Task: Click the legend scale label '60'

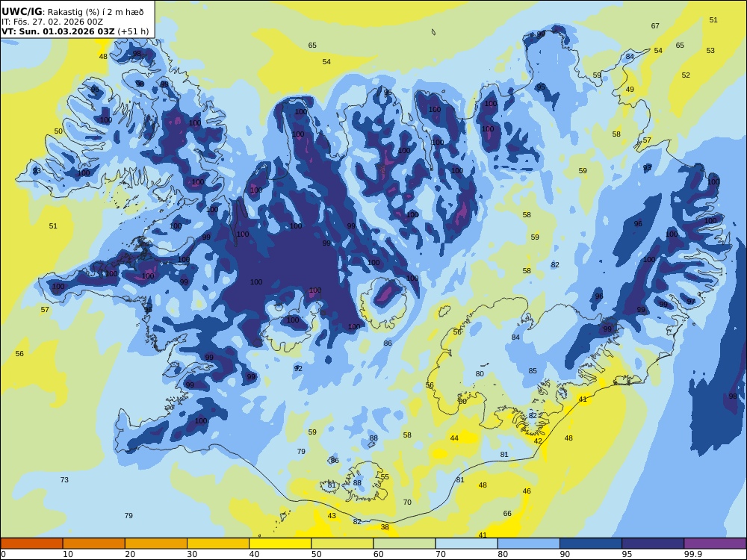Action: tap(378, 554)
